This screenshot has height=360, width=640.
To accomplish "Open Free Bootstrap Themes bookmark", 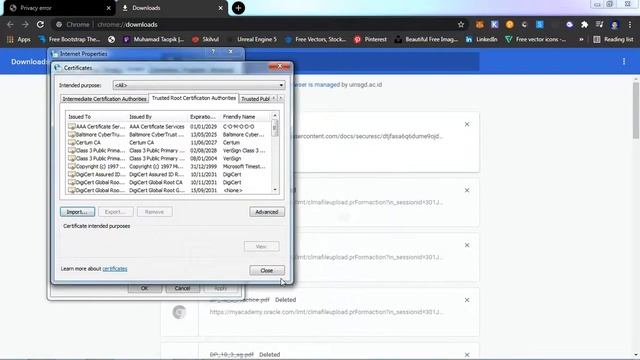I will tap(69, 39).
